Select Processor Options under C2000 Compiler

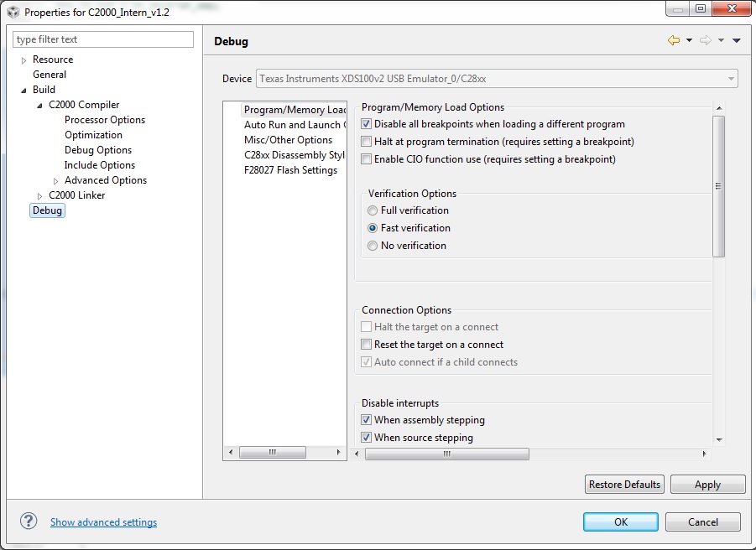tap(104, 119)
